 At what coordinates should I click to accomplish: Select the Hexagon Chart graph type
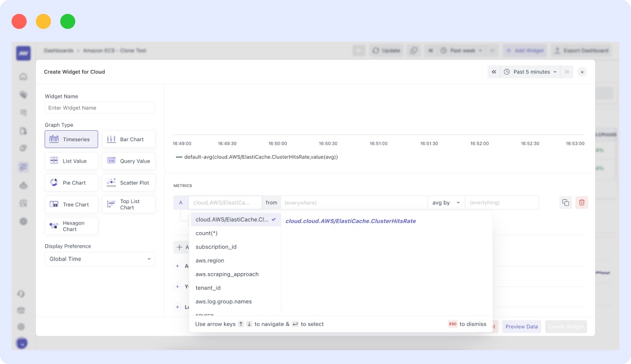pyautogui.click(x=71, y=226)
